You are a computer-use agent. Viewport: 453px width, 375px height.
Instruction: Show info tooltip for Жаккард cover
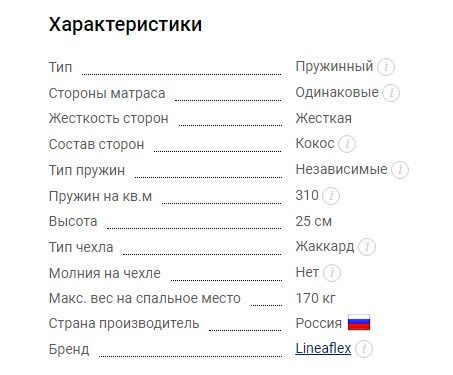pyautogui.click(x=367, y=247)
